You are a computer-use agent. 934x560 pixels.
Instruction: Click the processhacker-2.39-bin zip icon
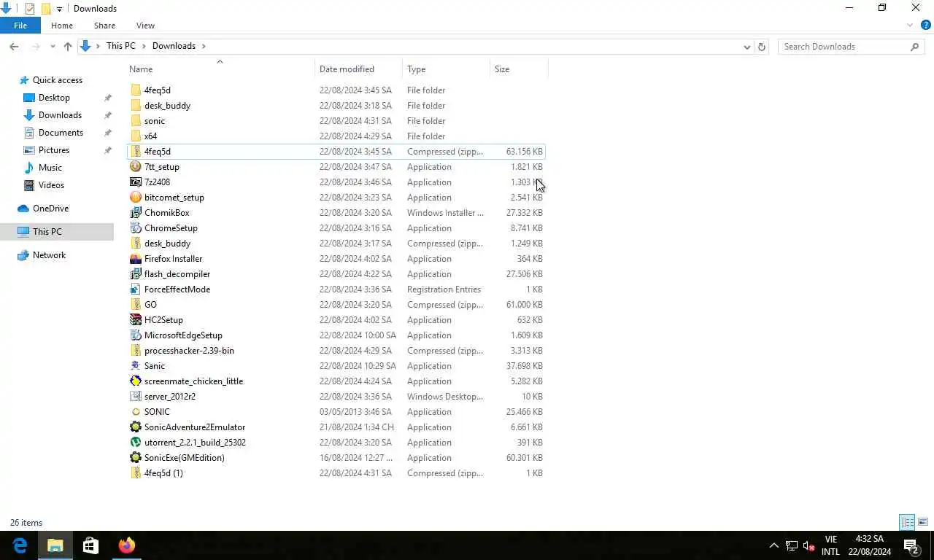136,351
